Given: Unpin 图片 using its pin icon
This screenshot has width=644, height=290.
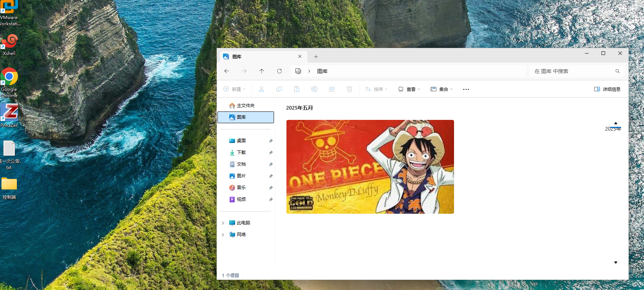Looking at the screenshot, I should pyautogui.click(x=271, y=176).
